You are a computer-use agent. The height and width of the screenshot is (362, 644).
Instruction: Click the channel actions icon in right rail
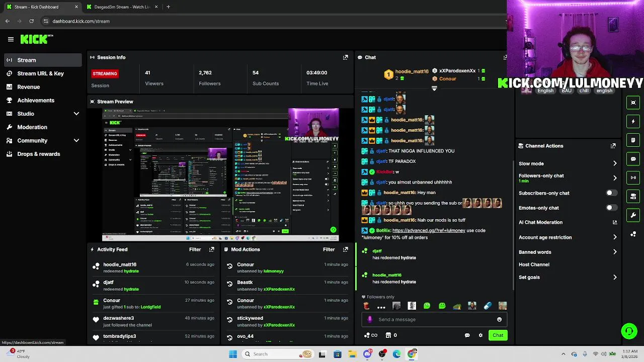pos(633,196)
